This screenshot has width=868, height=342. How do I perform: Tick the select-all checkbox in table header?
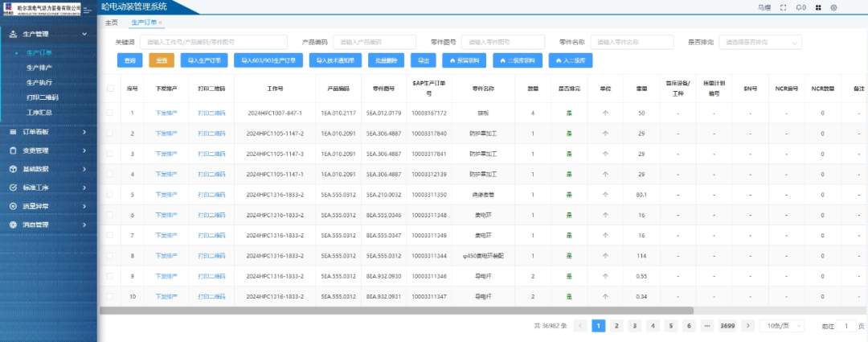(x=110, y=89)
